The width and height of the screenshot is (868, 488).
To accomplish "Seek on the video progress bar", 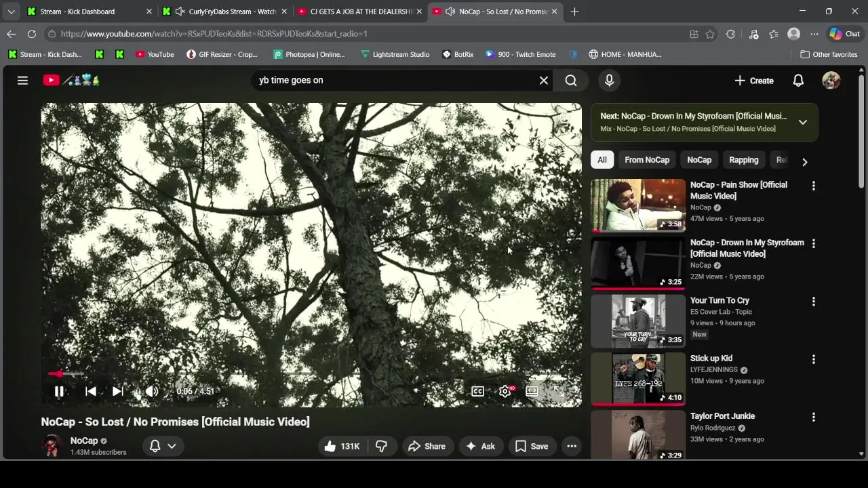I will (x=311, y=373).
